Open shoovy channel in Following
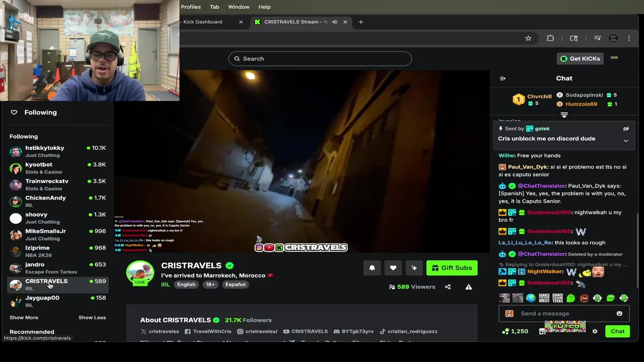 click(x=58, y=218)
